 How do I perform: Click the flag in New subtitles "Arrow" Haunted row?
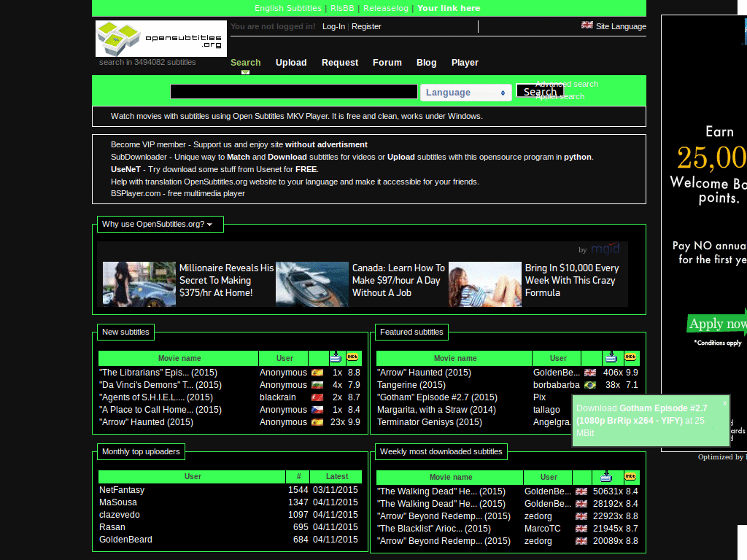tap(317, 422)
